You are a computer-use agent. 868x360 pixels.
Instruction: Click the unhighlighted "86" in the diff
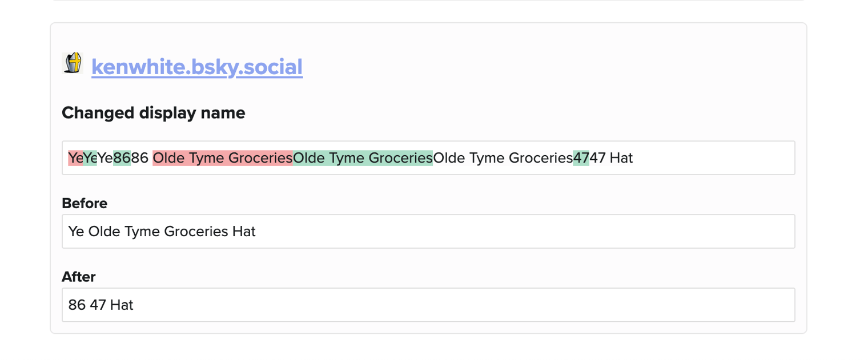(140, 158)
